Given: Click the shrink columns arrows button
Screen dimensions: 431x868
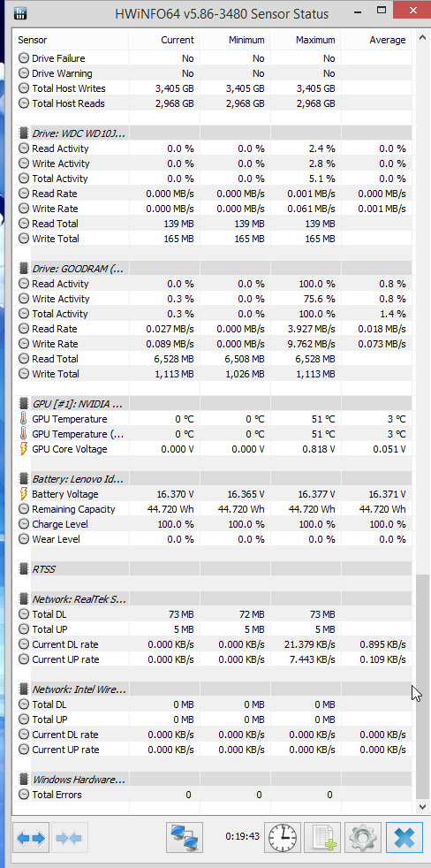Looking at the screenshot, I should pos(69,838).
